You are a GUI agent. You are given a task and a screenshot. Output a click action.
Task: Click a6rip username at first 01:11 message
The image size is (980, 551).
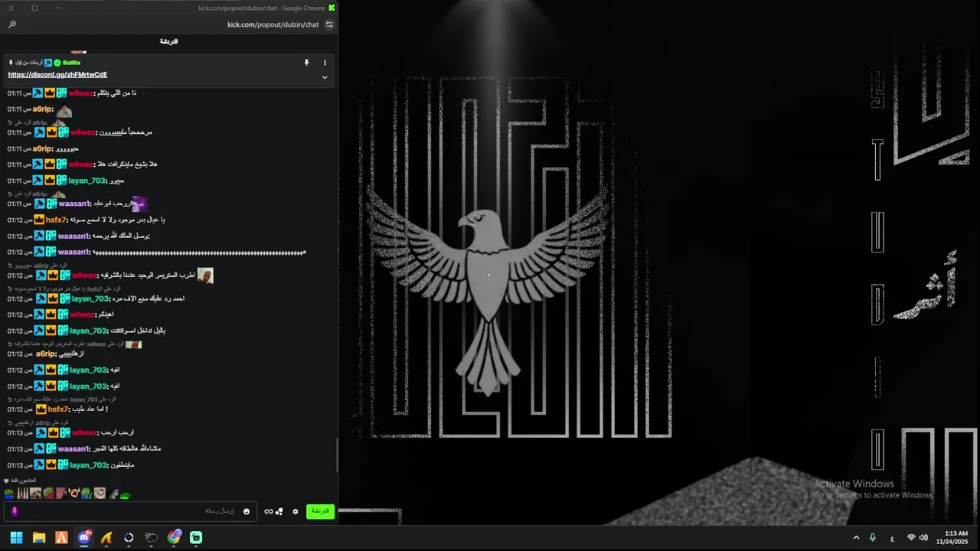coord(44,109)
